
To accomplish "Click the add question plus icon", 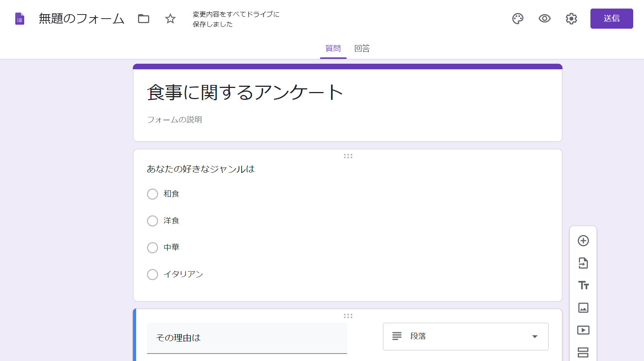I will click(x=583, y=241).
